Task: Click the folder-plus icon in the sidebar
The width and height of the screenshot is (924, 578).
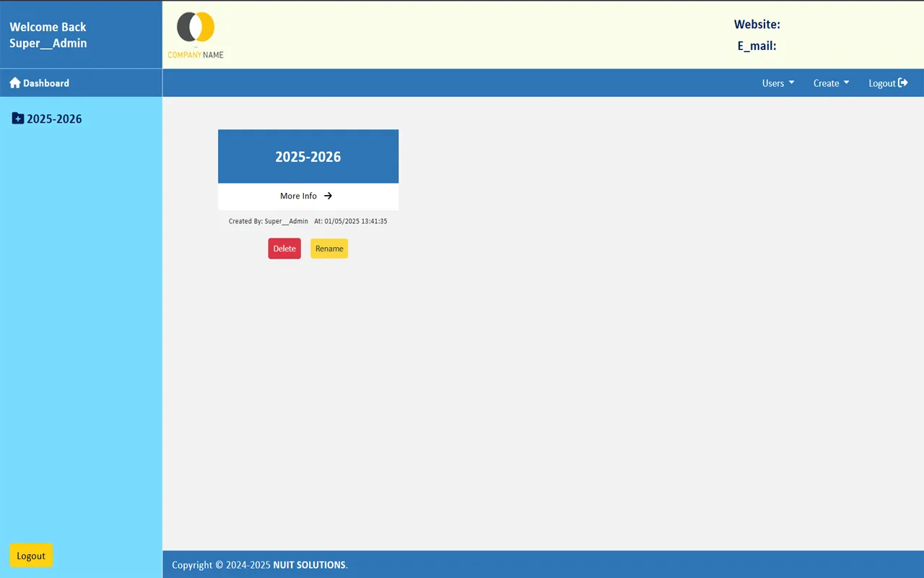Action: tap(18, 118)
